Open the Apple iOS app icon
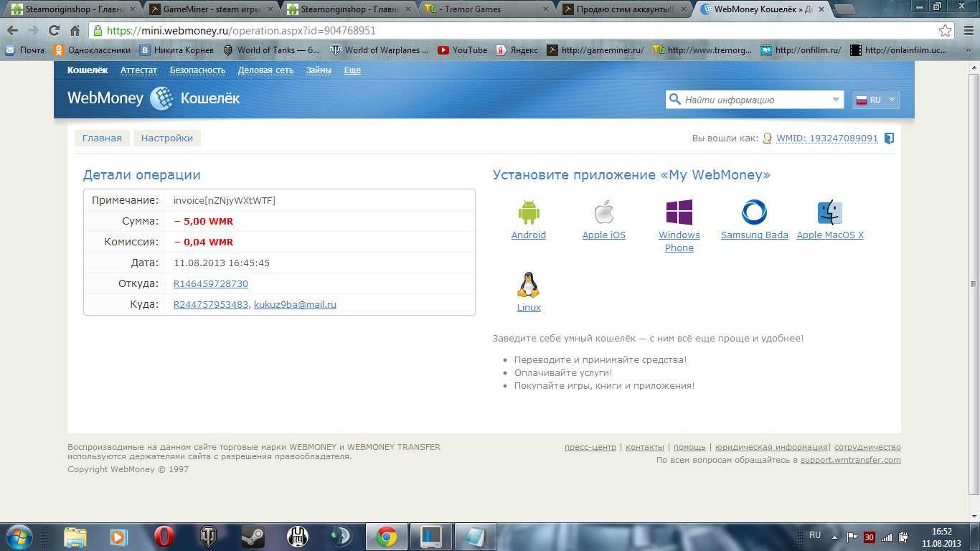 (604, 213)
